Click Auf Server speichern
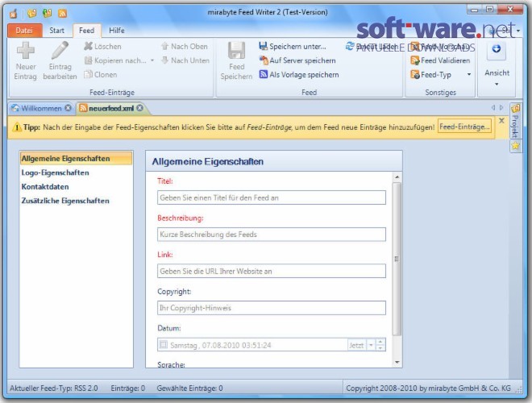 pyautogui.click(x=297, y=60)
